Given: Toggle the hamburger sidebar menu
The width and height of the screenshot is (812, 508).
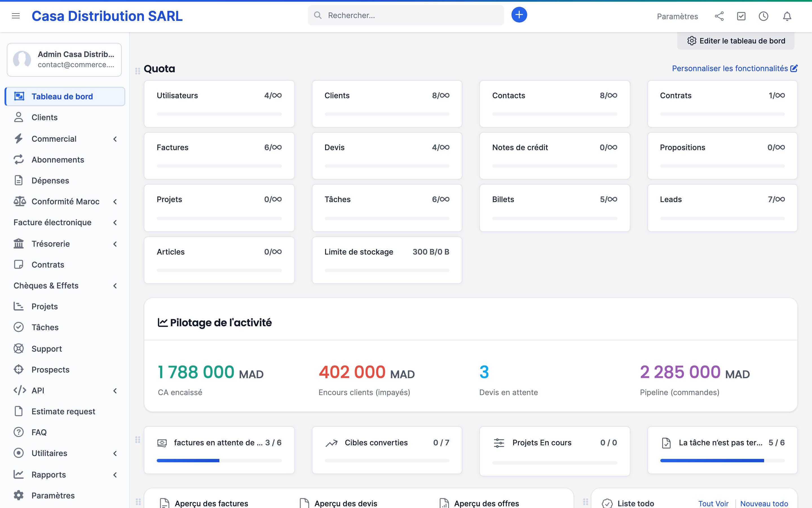Looking at the screenshot, I should tap(16, 16).
